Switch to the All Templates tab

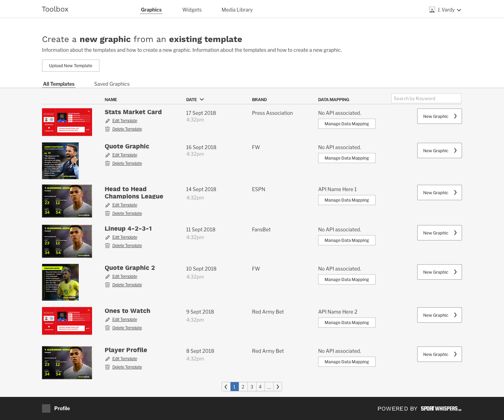[x=59, y=84]
